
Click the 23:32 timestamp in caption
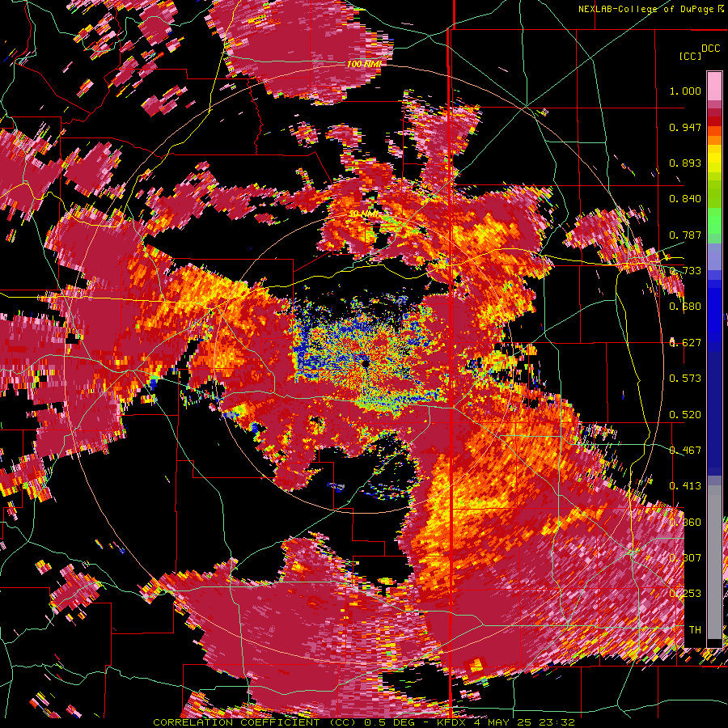tap(557, 722)
